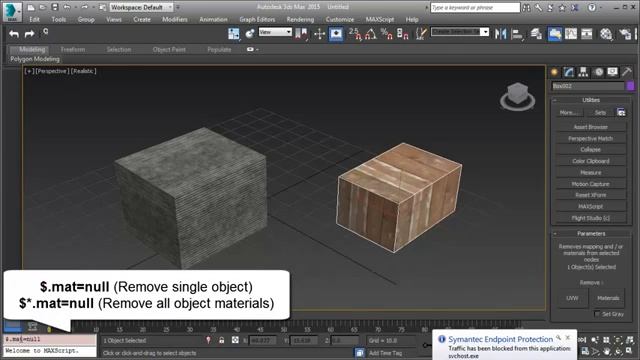Click the Mirror tool icon
The height and width of the screenshot is (360, 640).
[500, 34]
